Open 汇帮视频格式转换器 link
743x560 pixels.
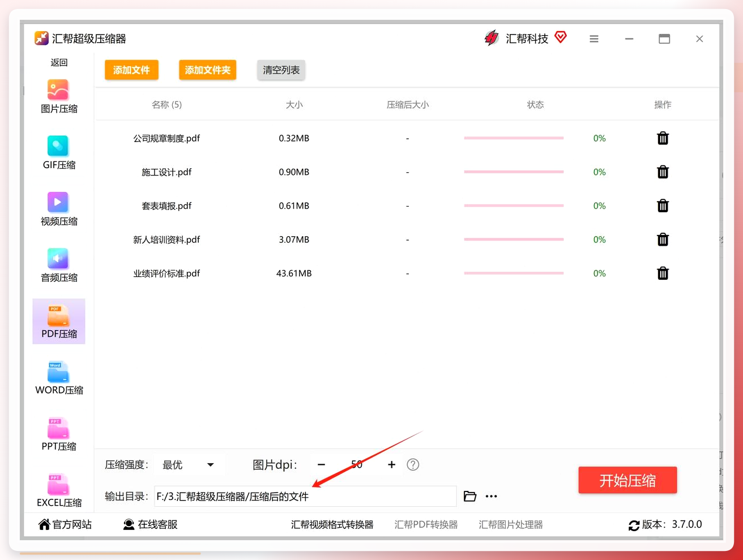(x=332, y=525)
